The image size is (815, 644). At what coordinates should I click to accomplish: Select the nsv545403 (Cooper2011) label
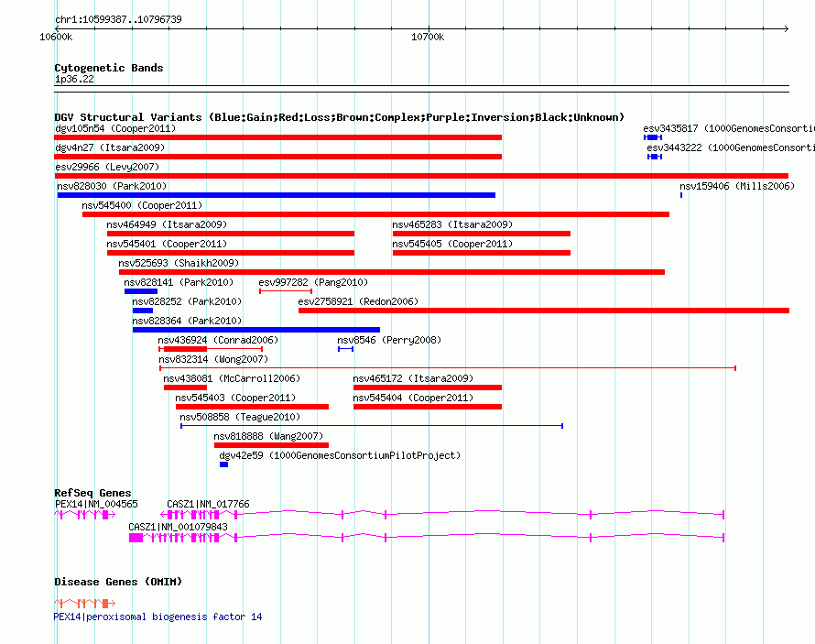pos(235,398)
